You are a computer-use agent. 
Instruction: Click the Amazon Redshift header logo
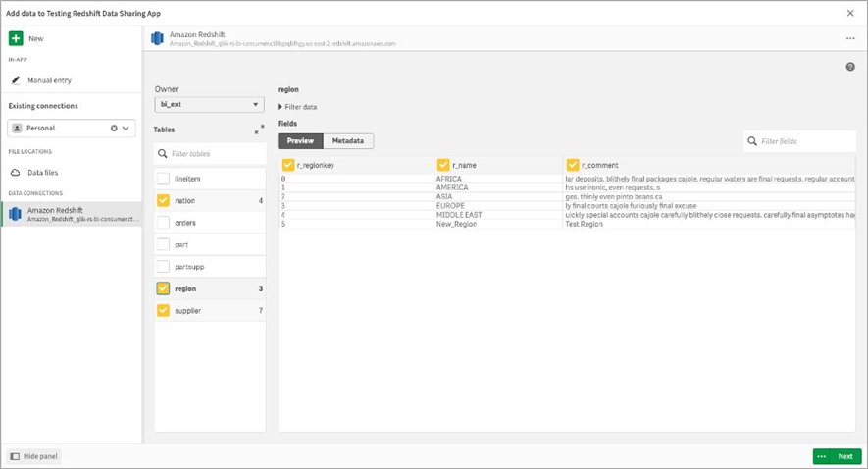point(157,38)
